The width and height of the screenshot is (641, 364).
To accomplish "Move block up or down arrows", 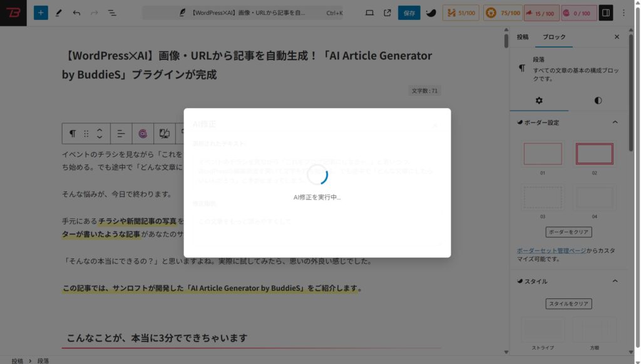I will click(100, 134).
